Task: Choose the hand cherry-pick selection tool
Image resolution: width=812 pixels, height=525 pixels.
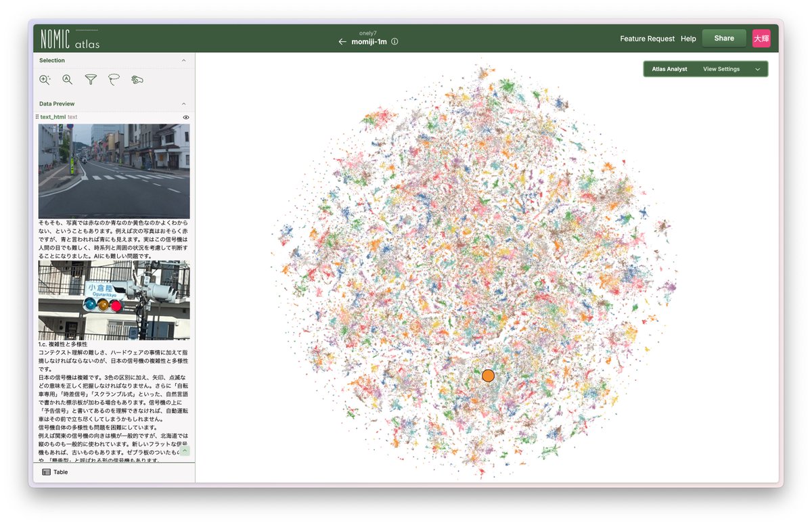Action: [x=137, y=80]
